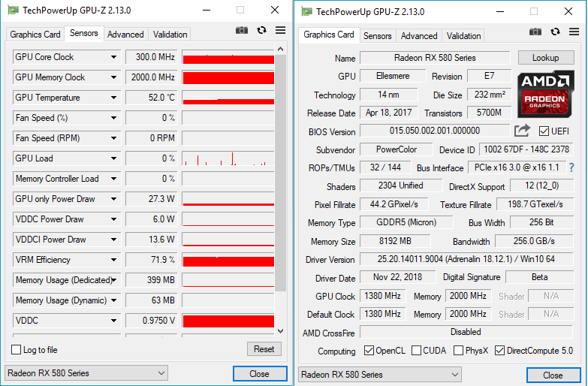Click screenshot camera icon in Sensors window
Screen dimensions: 588x386
coord(242,30)
